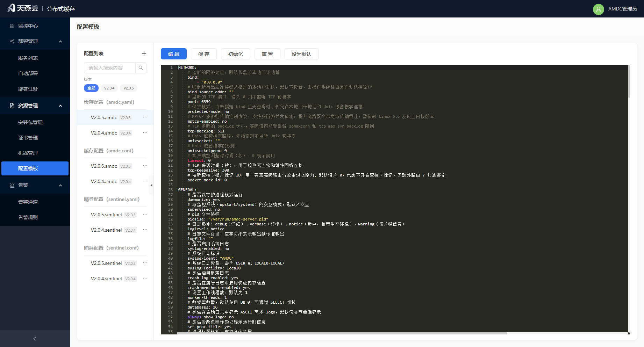Select the 全部 version filter
The image size is (644, 347).
91,88
